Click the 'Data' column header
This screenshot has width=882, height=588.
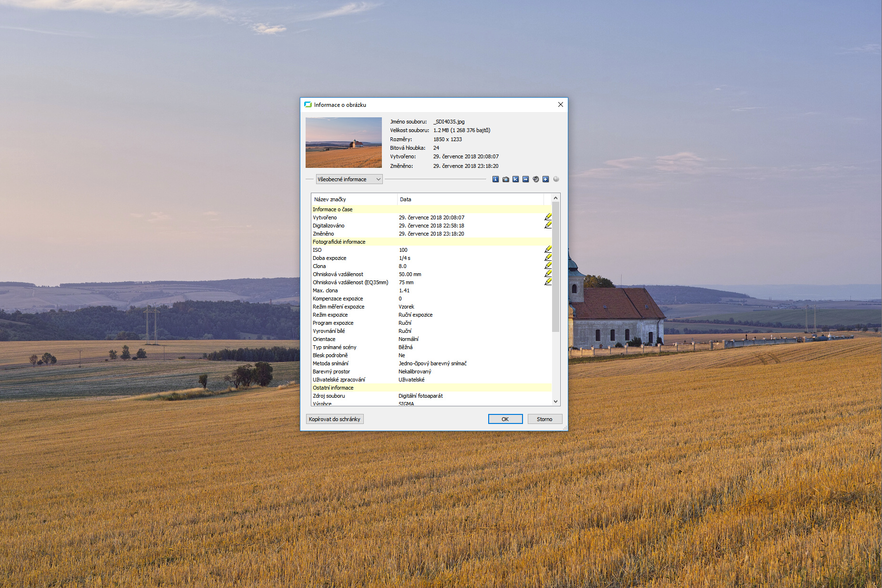470,199
